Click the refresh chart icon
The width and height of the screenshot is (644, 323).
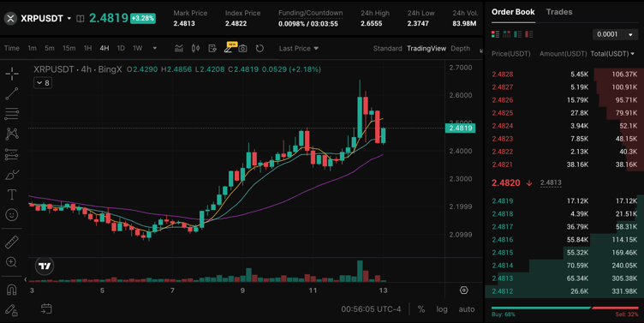point(259,49)
